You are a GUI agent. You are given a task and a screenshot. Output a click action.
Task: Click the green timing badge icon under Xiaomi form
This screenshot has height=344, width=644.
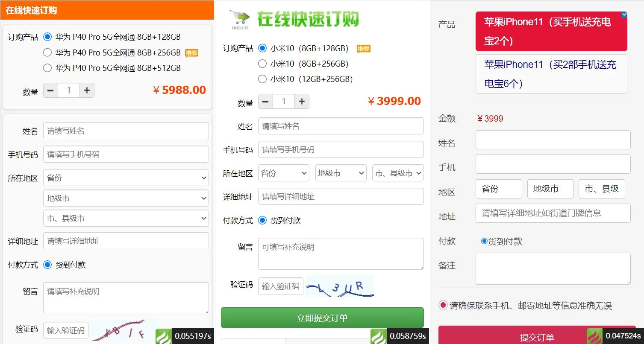click(x=378, y=336)
